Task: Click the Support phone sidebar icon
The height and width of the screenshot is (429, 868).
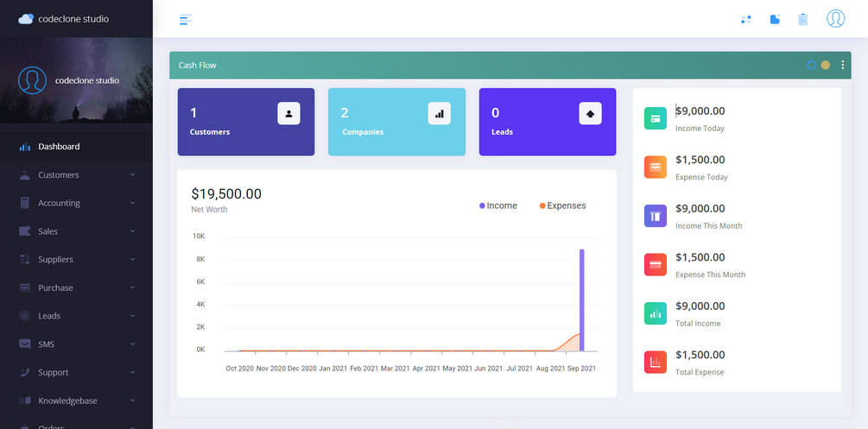Action: coord(25,372)
